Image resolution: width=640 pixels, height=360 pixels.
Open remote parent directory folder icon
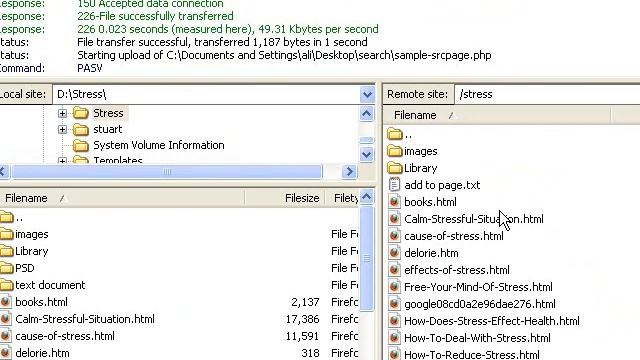click(395, 134)
